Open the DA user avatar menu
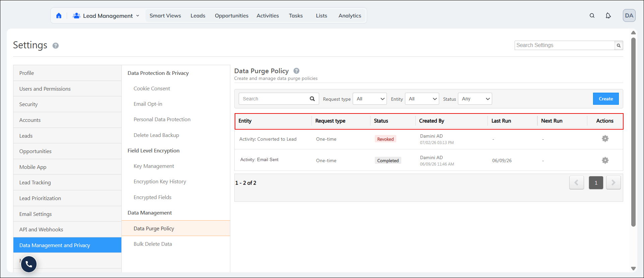The height and width of the screenshot is (278, 644). click(629, 15)
